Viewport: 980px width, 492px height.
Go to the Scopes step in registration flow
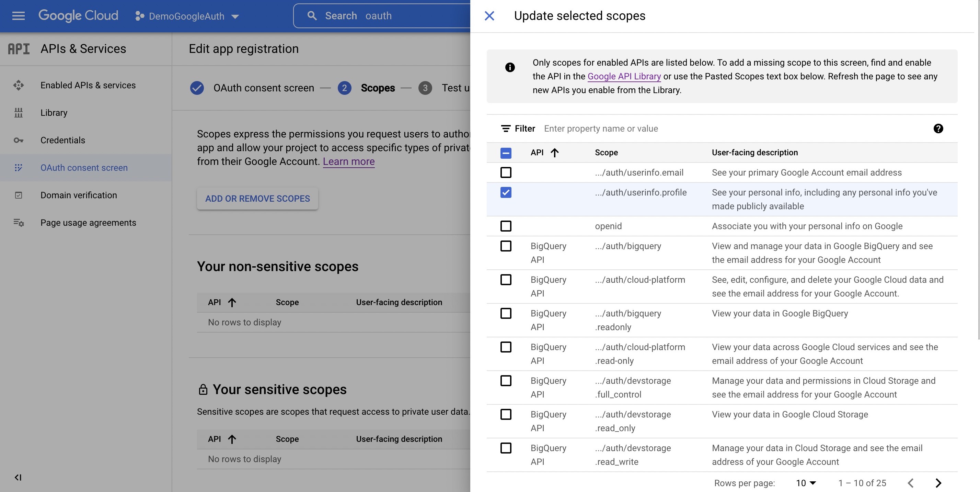[x=377, y=88]
